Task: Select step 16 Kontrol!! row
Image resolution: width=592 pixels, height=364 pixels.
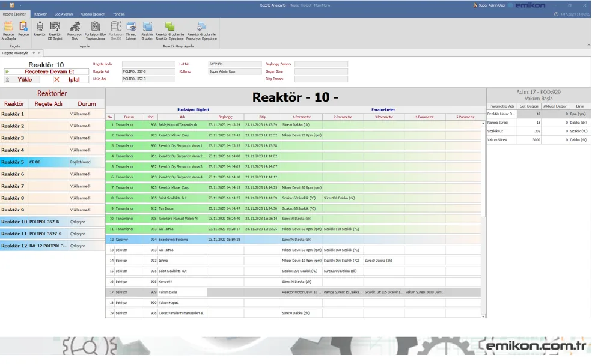Action: [x=293, y=282]
